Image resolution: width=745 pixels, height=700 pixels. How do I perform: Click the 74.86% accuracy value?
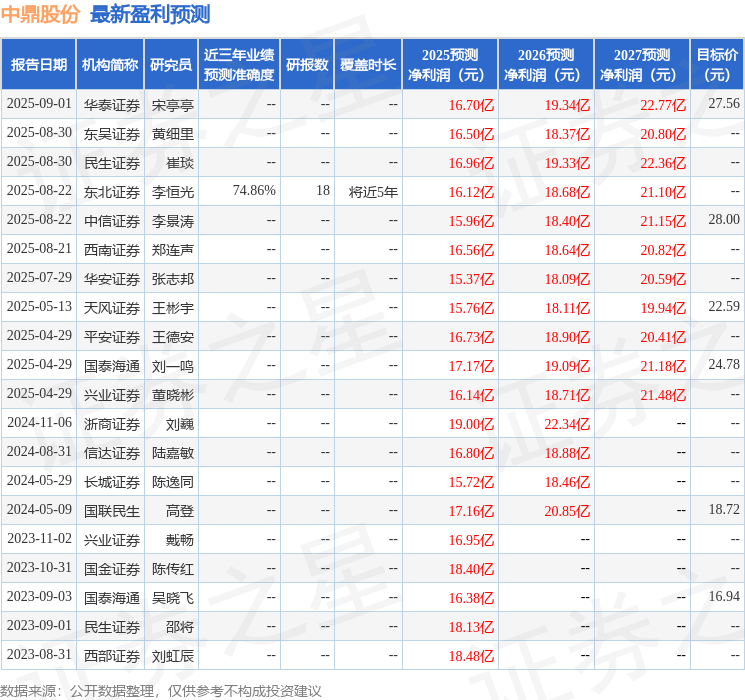(x=254, y=191)
